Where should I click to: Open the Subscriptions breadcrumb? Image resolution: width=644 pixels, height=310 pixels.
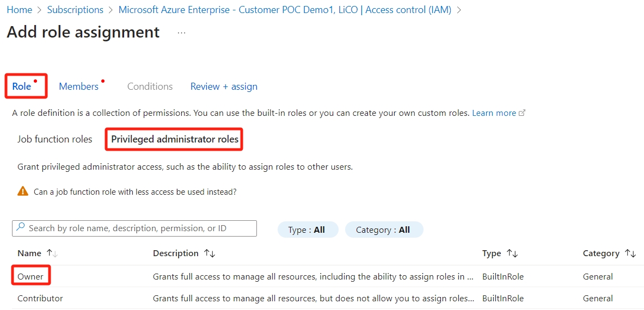coord(75,10)
